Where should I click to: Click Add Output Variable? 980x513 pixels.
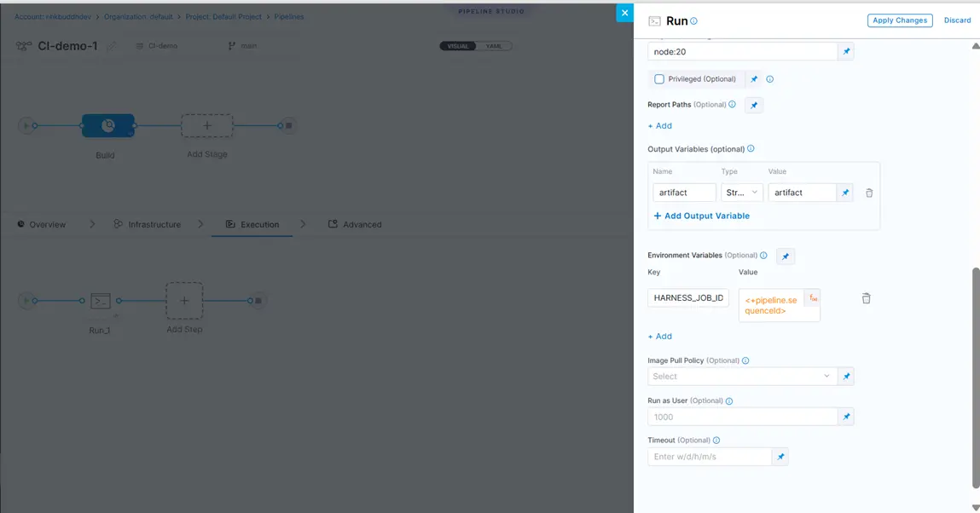tap(701, 216)
